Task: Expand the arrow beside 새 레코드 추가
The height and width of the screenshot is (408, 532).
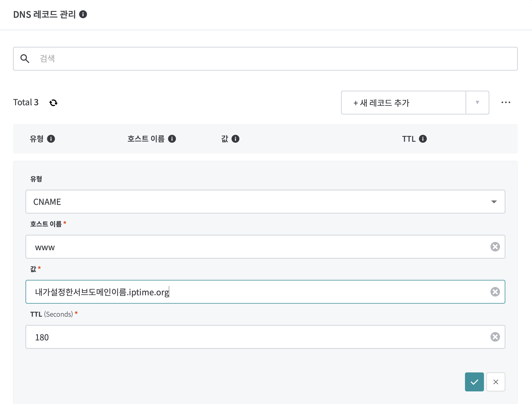Action: [477, 103]
